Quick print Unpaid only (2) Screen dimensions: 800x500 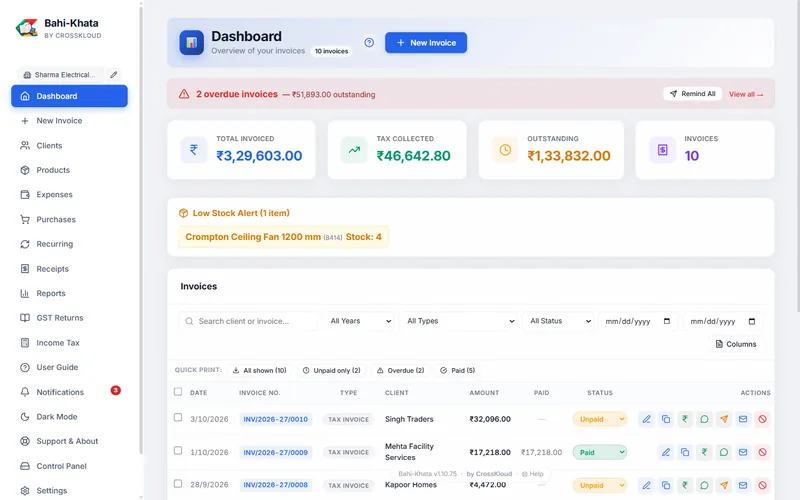(x=332, y=370)
